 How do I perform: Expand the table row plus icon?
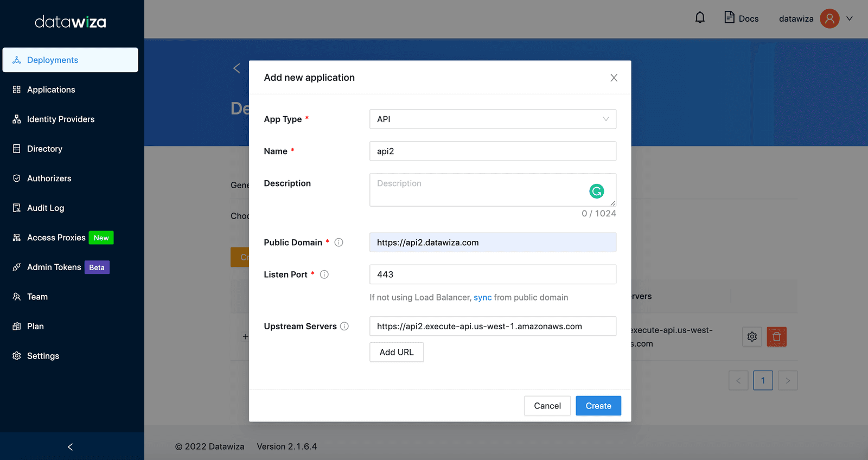click(x=245, y=337)
